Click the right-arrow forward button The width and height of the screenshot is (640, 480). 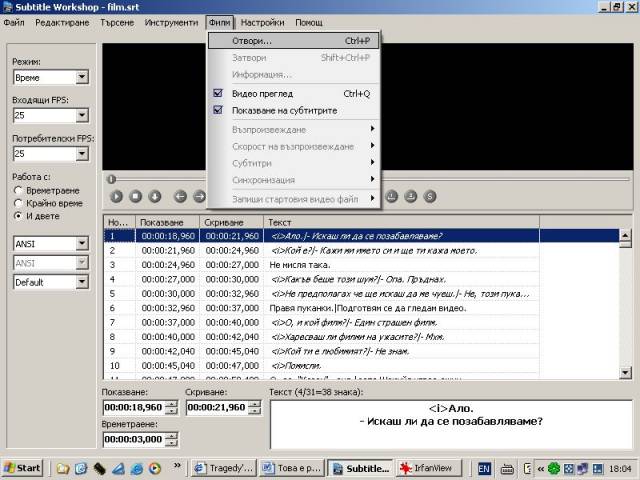point(199,196)
